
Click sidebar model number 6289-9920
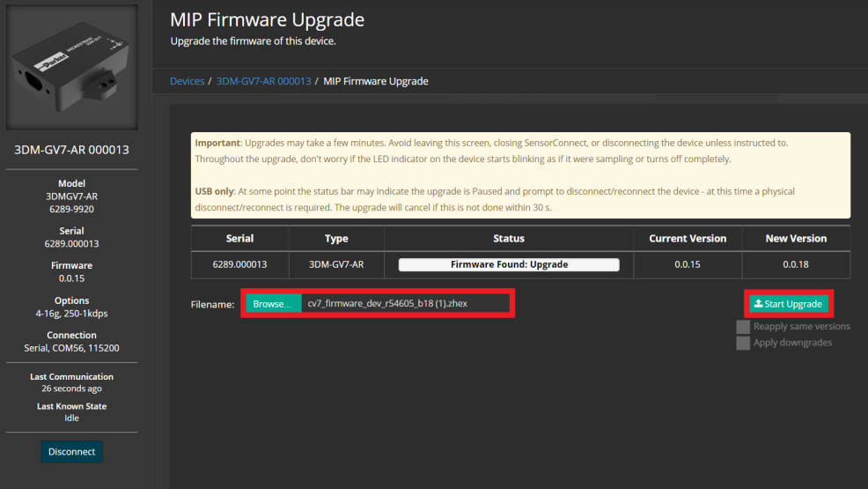(x=71, y=209)
